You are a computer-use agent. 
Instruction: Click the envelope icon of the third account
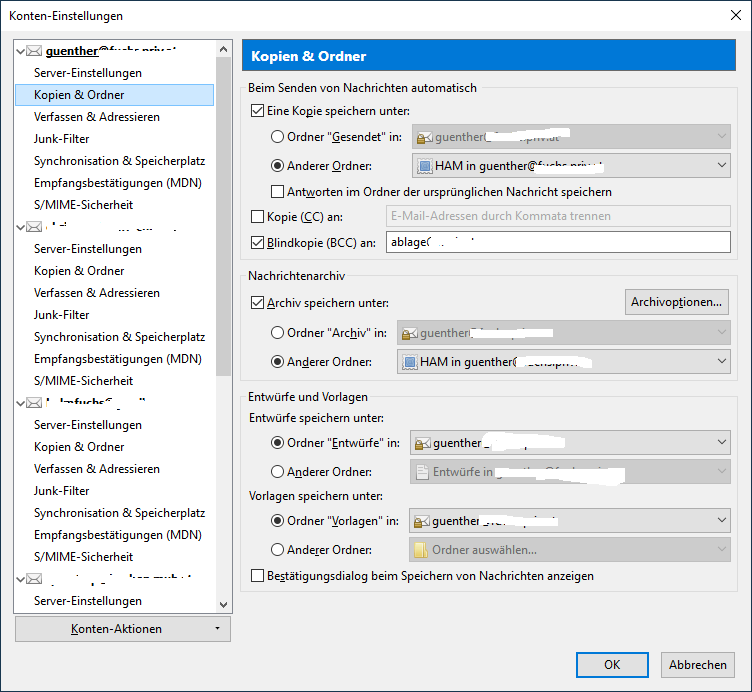pyautogui.click(x=35, y=403)
